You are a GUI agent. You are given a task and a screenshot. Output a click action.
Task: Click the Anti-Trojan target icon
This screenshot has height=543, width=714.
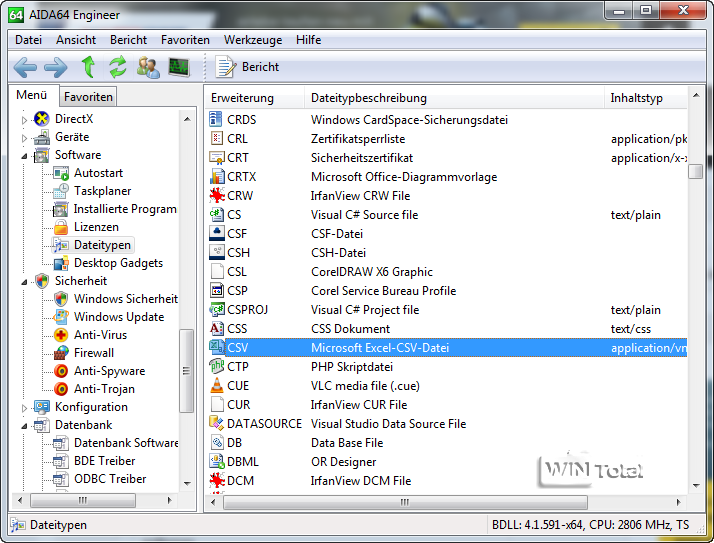click(61, 389)
